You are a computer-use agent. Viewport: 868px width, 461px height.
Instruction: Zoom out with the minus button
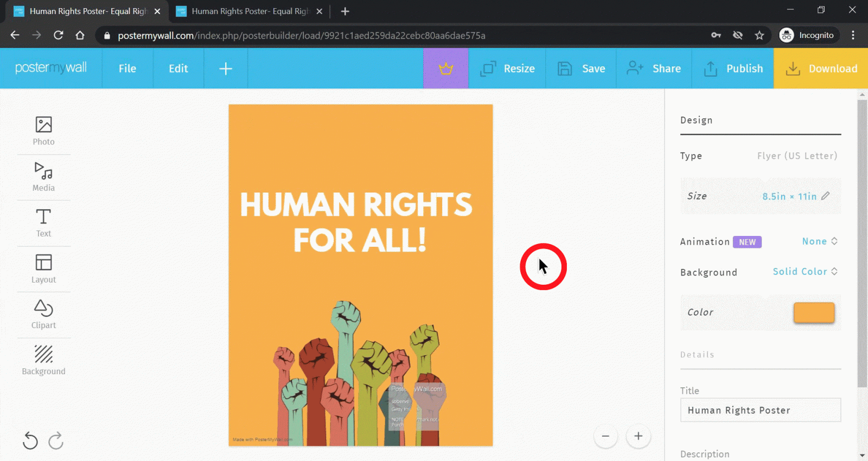[x=605, y=436]
